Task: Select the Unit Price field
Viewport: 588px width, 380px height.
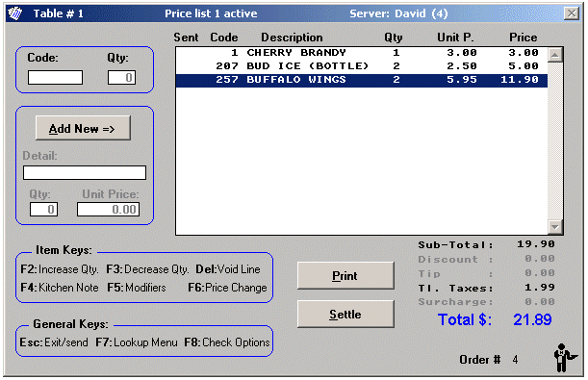Action: coord(108,209)
